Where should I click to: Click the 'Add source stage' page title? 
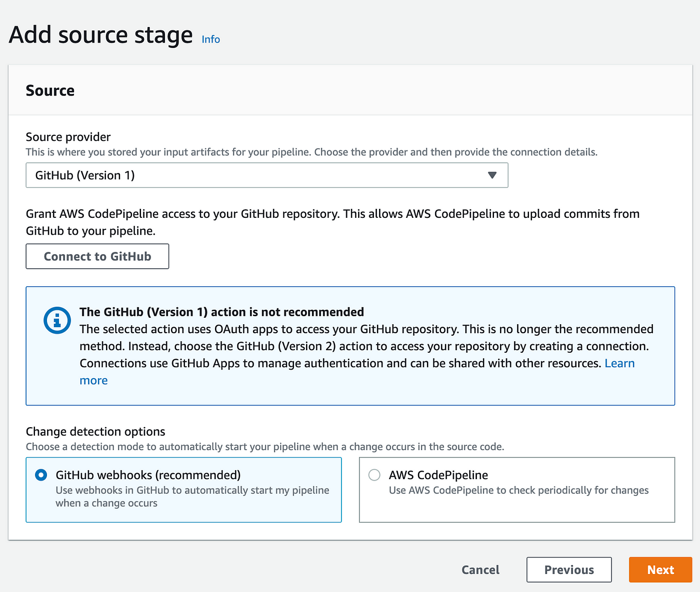[100, 35]
